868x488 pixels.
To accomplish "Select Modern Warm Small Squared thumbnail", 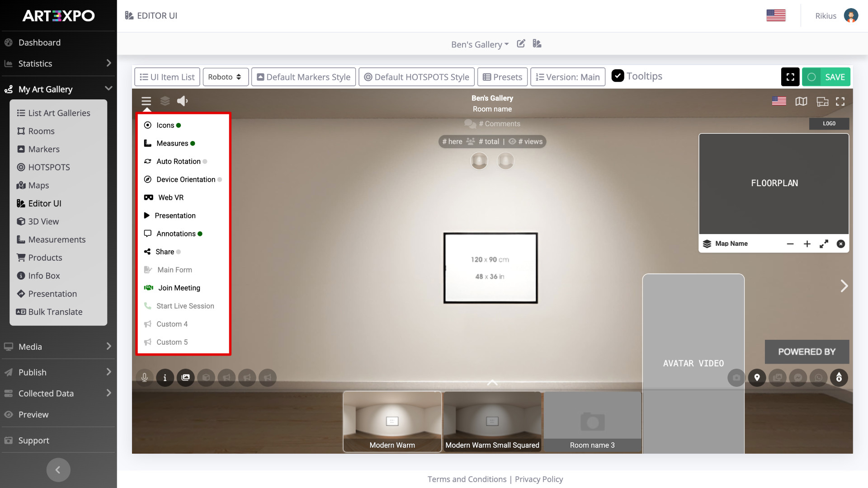I will coord(492,422).
